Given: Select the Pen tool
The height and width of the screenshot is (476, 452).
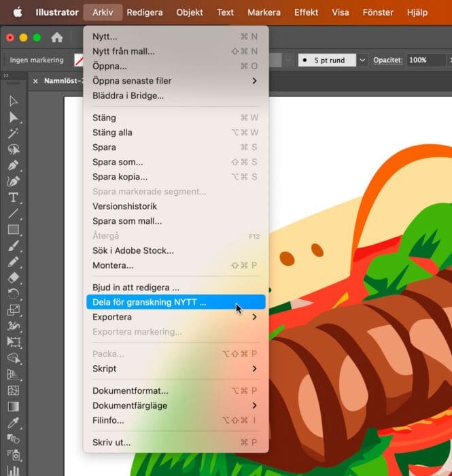Looking at the screenshot, I should tap(14, 165).
